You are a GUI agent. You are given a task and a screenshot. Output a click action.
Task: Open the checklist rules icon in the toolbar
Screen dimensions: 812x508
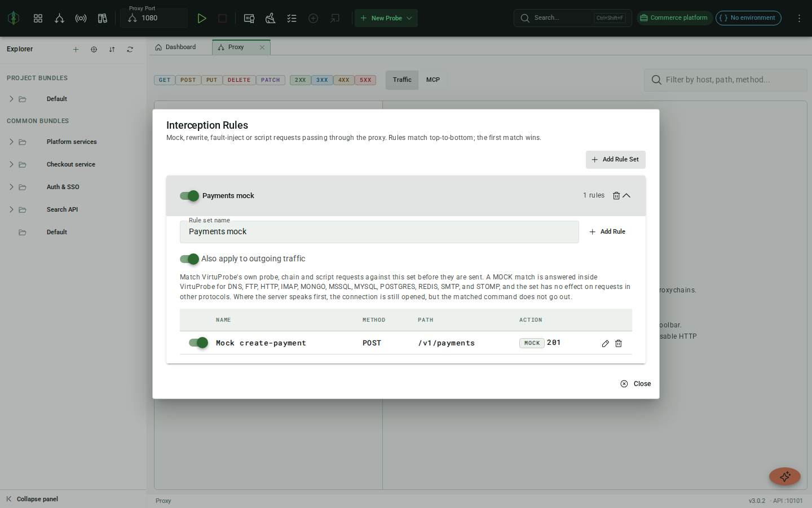(292, 18)
